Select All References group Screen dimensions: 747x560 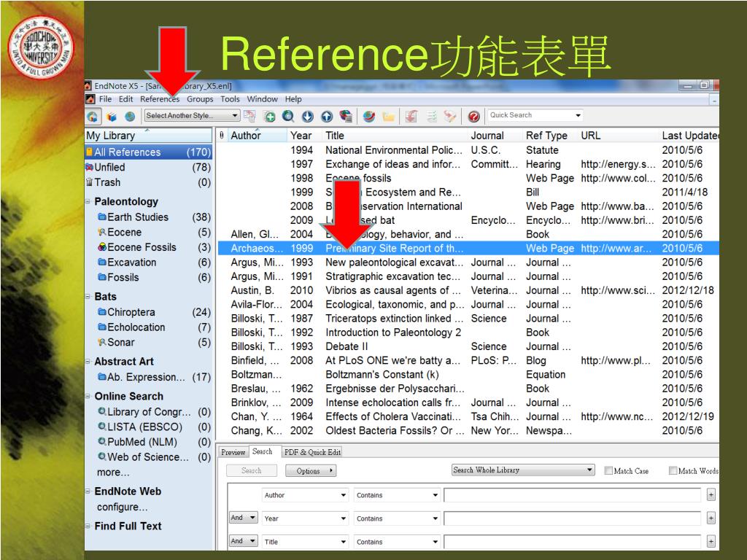149,152
